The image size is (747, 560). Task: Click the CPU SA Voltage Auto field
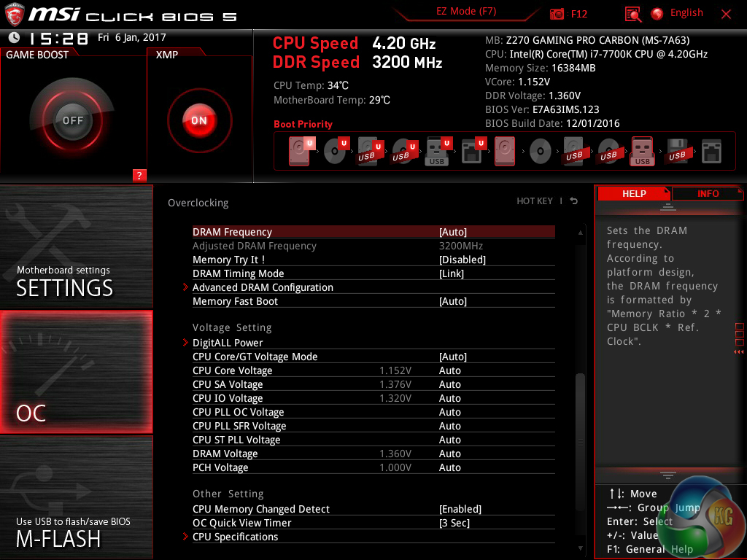click(x=449, y=384)
